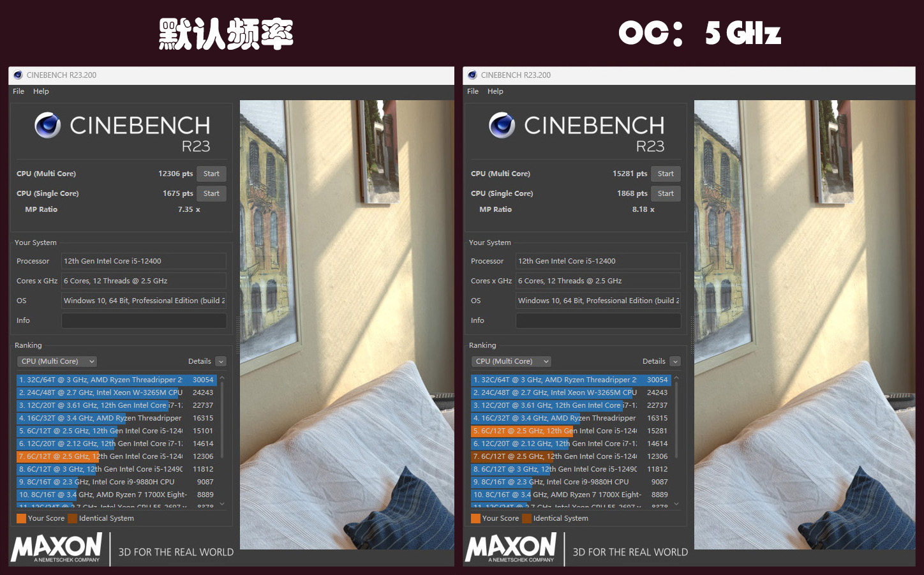Click the Maxon logo in the default-frequency window
Image resolution: width=924 pixels, height=575 pixels.
(57, 549)
